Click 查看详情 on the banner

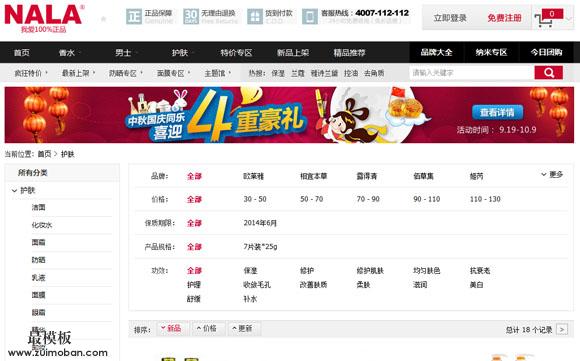pos(497,112)
